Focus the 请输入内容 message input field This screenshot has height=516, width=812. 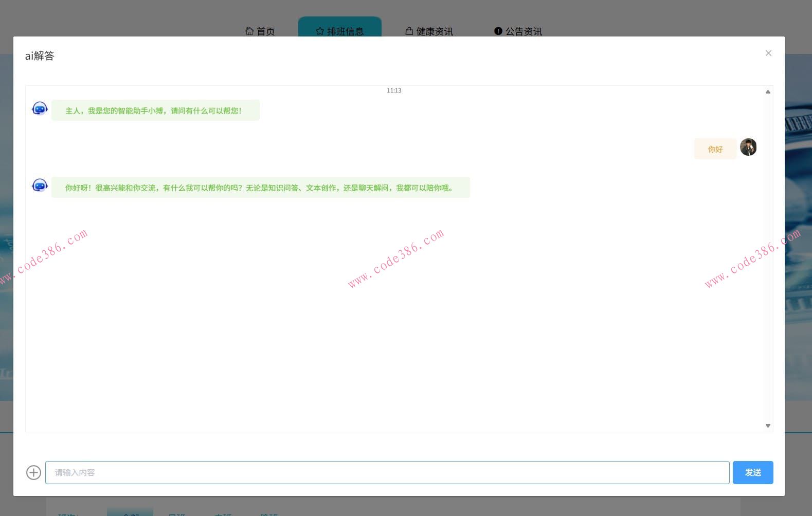(x=387, y=472)
